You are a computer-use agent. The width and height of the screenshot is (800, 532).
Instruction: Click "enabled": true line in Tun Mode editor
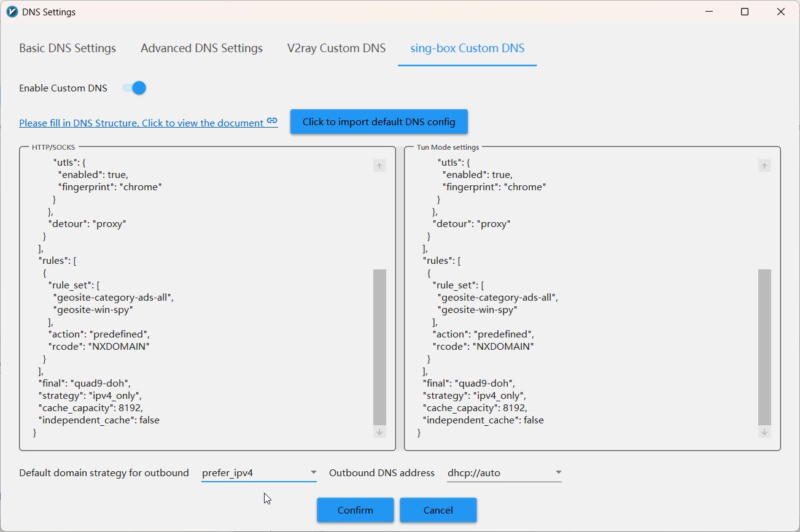click(x=477, y=175)
